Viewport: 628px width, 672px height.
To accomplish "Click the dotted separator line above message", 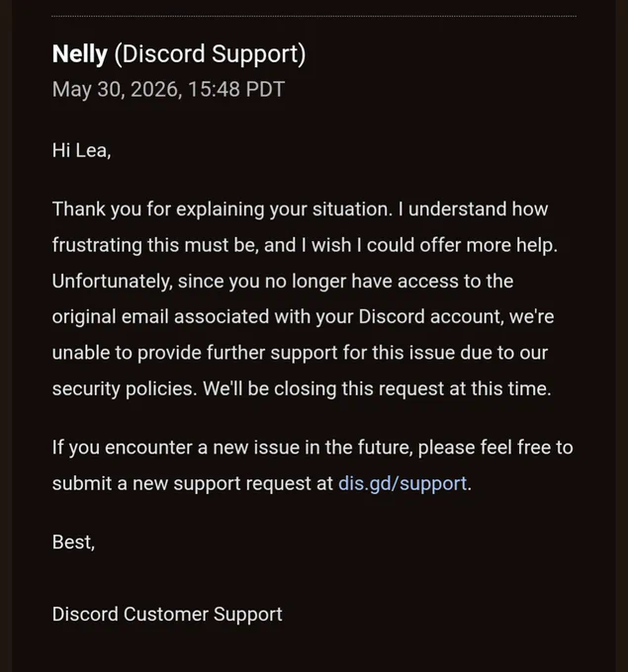I will point(314,16).
